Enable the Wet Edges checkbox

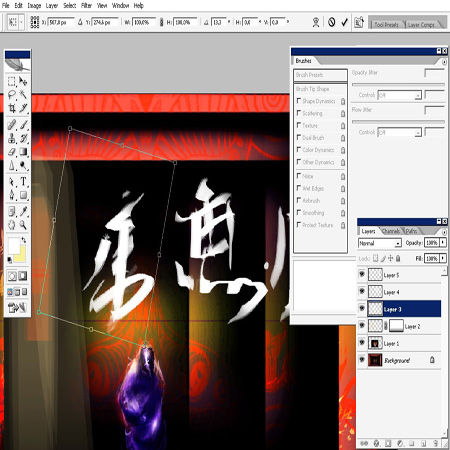click(x=299, y=188)
